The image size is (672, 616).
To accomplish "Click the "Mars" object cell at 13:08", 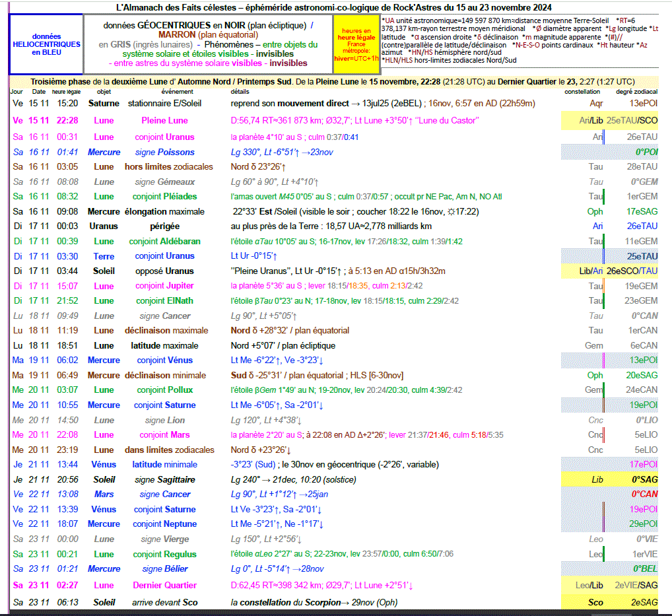I will click(104, 495).
